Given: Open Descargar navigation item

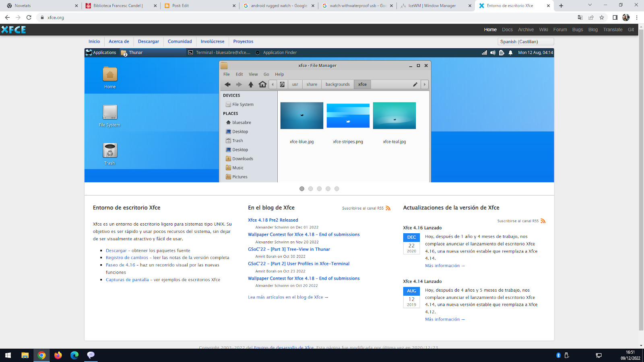Looking at the screenshot, I should pos(149,41).
